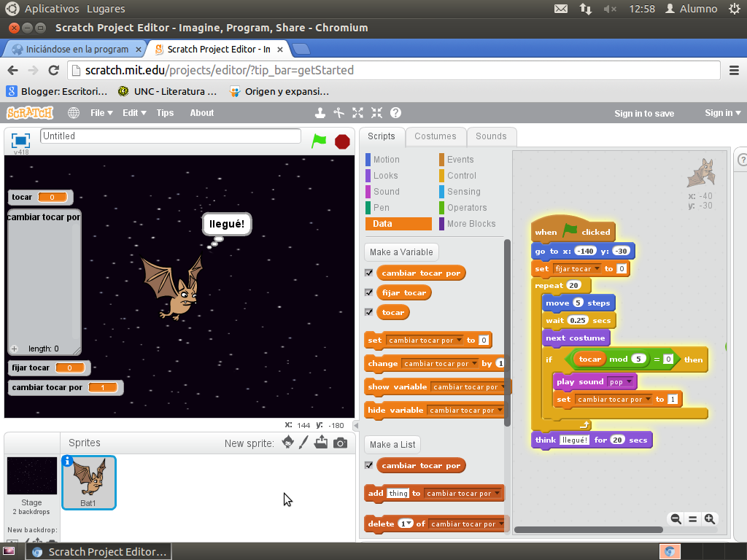
Task: Open the system gear menu
Action: pyautogui.click(x=735, y=9)
